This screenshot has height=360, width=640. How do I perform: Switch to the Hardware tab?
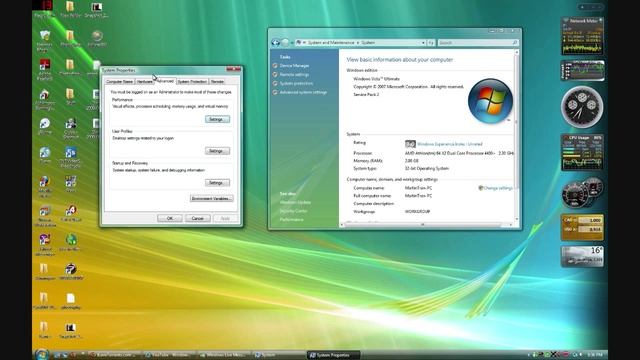[144, 82]
